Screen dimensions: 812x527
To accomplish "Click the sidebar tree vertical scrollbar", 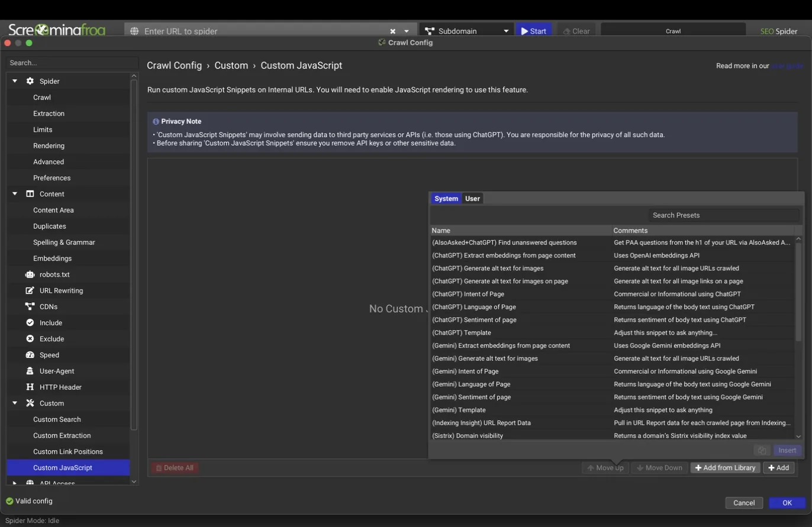I will [134, 254].
